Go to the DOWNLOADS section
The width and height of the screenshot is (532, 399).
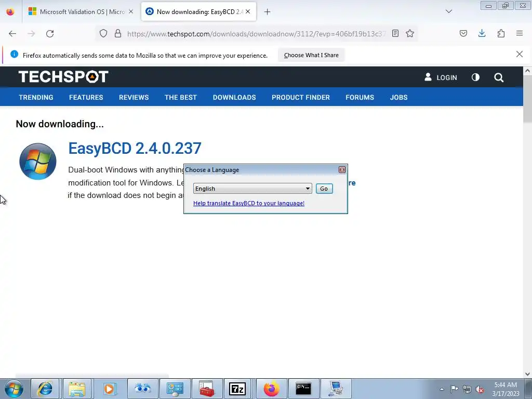234,97
